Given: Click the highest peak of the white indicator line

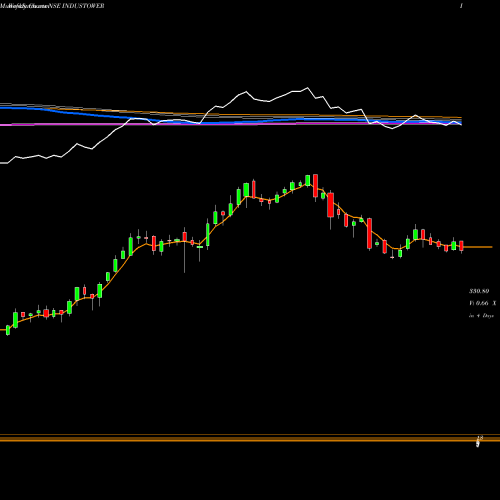Looking at the screenshot, I should point(307,88).
